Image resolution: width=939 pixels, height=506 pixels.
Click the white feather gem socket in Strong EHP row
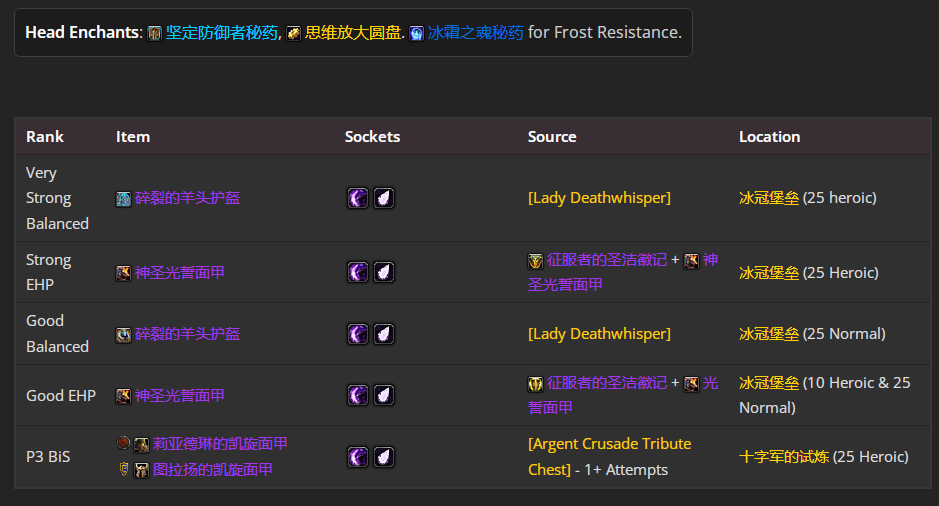(384, 272)
